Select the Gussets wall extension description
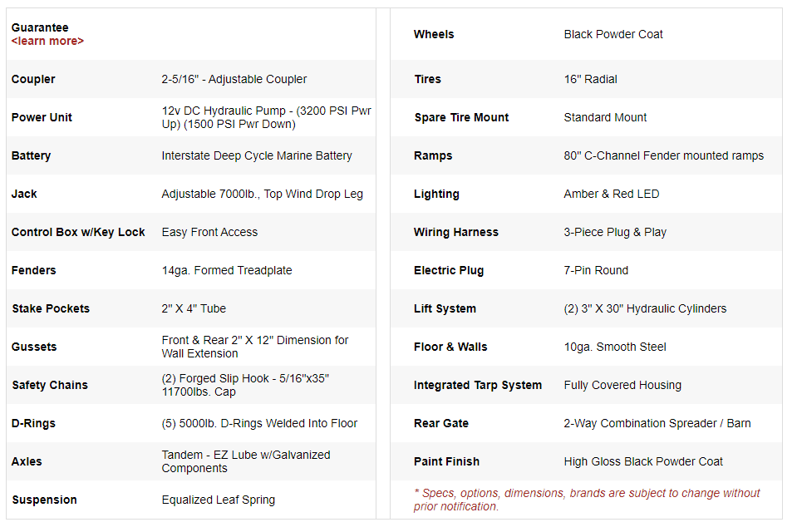792x532 pixels. coord(254,347)
